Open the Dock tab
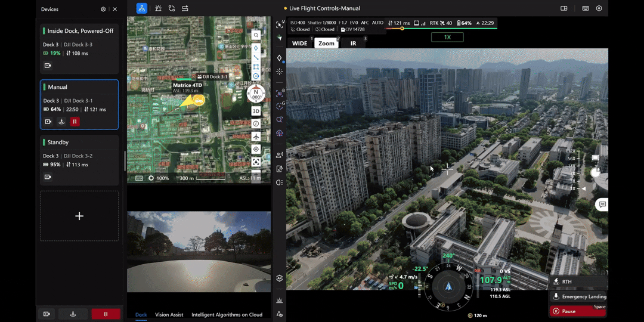Viewport: 644px width, 322px height. click(141, 315)
